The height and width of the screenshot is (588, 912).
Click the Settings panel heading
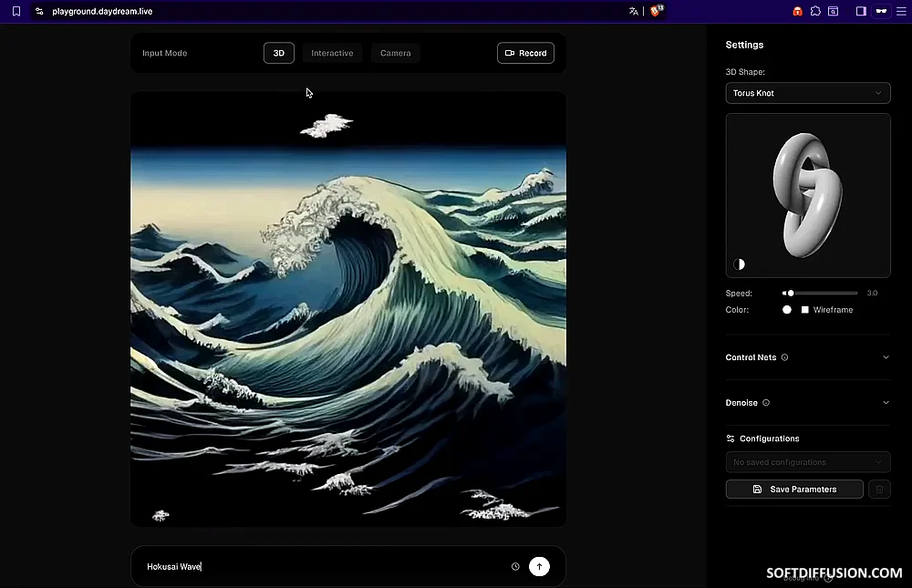point(744,45)
